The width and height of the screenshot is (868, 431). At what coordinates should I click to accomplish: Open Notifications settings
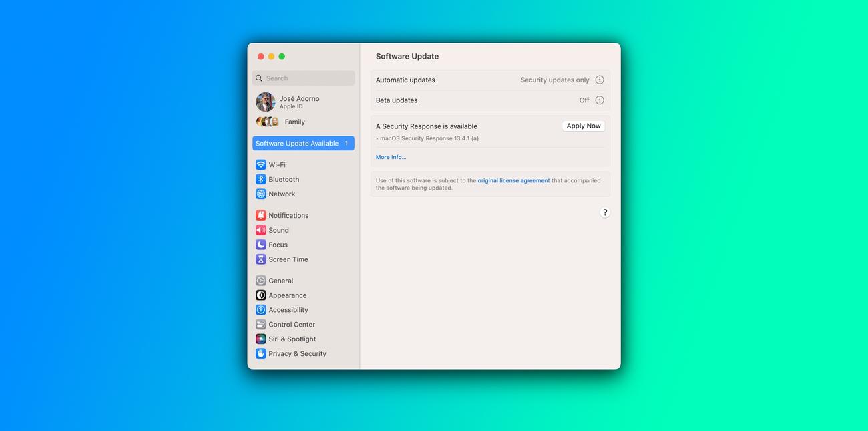288,214
